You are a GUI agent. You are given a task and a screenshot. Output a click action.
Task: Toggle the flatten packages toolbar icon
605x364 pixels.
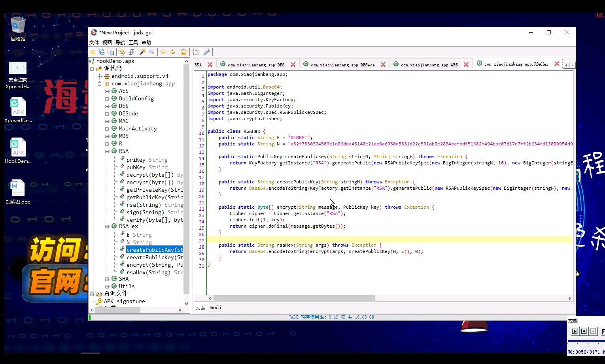coord(131,52)
